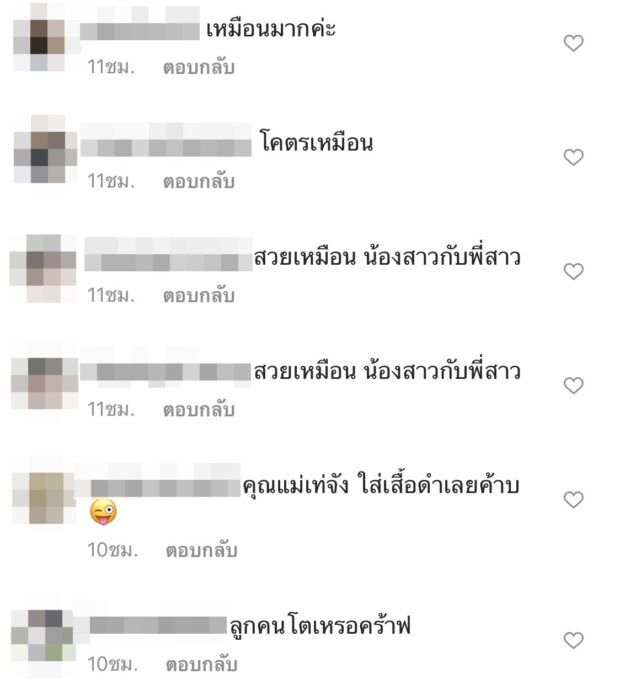Image resolution: width=620 pixels, height=696 pixels.
Task: Reply to the 'คุณแม่เท่จัง' comment
Action: [x=201, y=551]
